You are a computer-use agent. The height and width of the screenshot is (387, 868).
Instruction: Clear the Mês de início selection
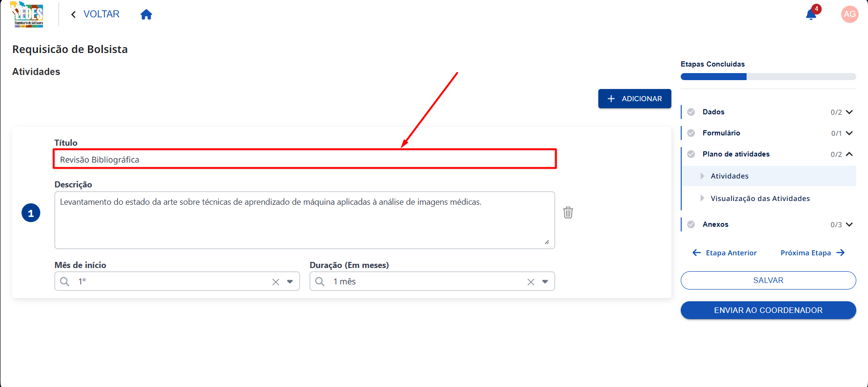tap(276, 282)
